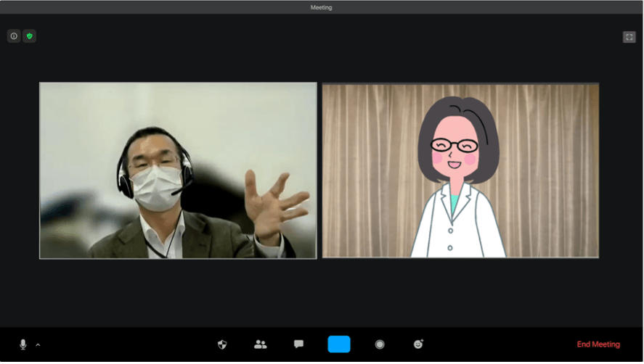
Task: Click the Meeting window title
Action: (321, 7)
